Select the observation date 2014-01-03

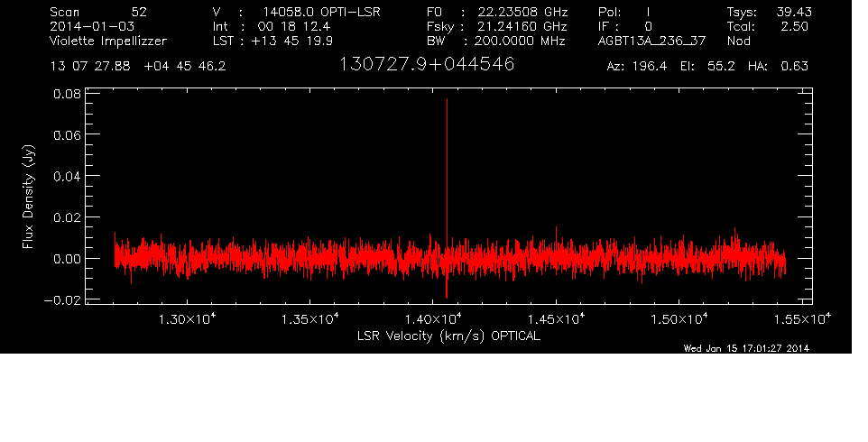pos(92,26)
